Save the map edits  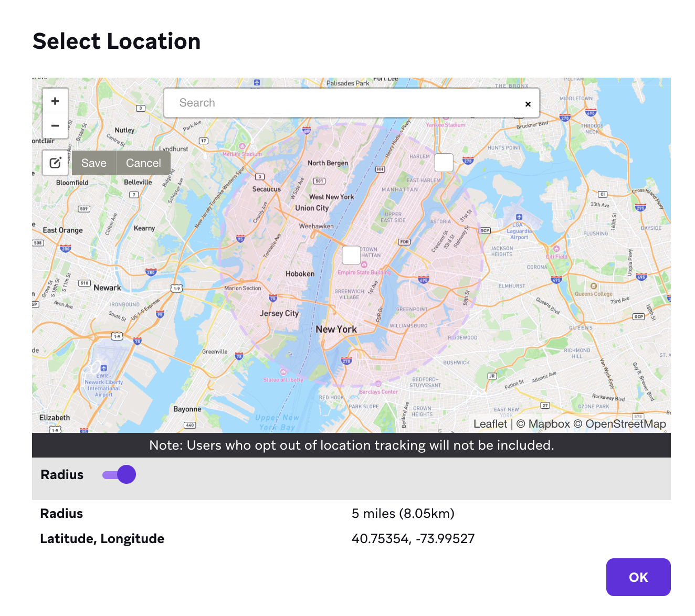94,163
